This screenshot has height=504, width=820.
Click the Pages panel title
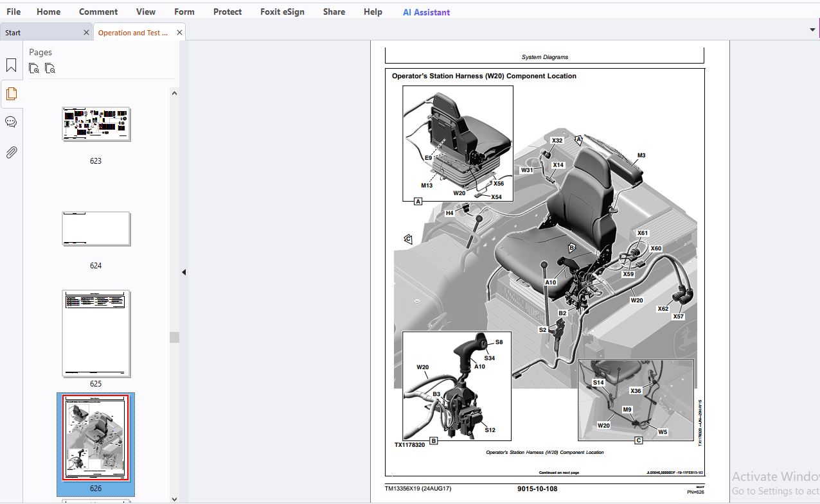(x=40, y=52)
